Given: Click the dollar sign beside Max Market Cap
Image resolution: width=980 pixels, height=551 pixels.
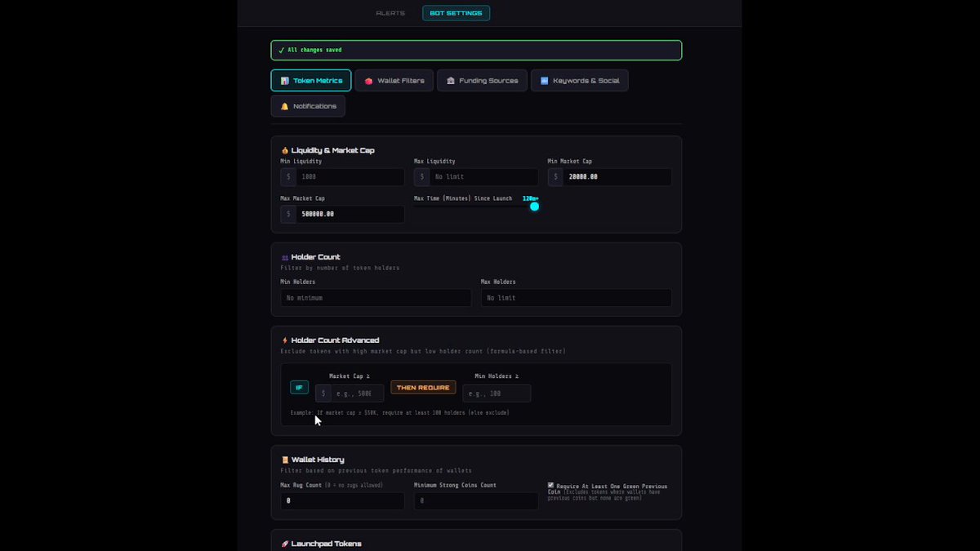Looking at the screenshot, I should coord(288,214).
